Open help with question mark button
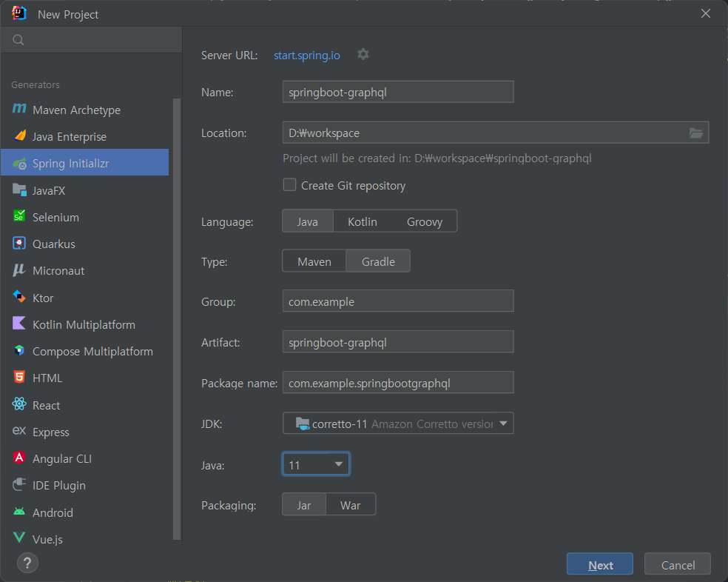728x582 pixels. (27, 563)
